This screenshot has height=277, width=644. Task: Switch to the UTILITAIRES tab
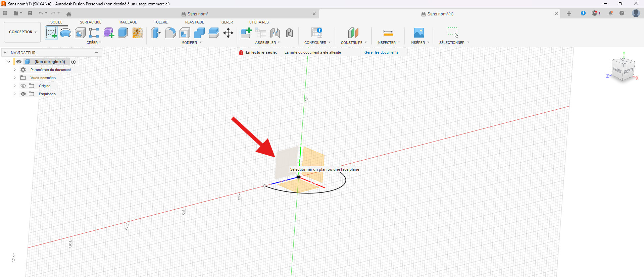tap(259, 22)
